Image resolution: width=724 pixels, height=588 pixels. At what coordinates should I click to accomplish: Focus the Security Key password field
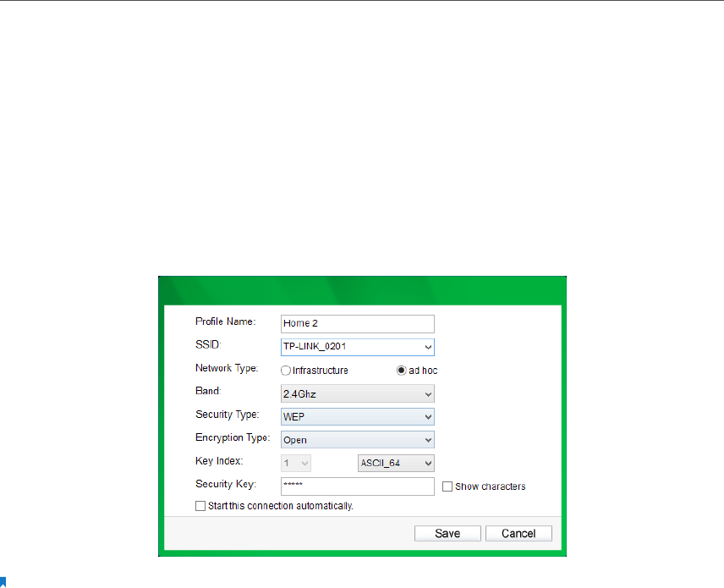pyautogui.click(x=358, y=486)
